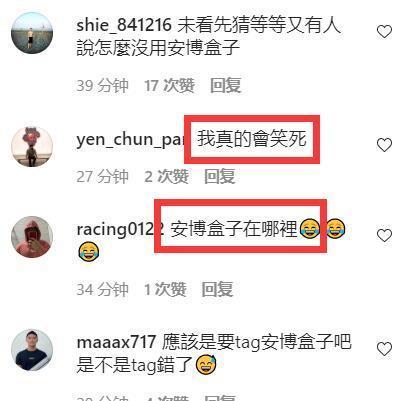This screenshot has height=401, width=419.
Task: Click the 34 分钟 timestamp
Action: point(102,289)
